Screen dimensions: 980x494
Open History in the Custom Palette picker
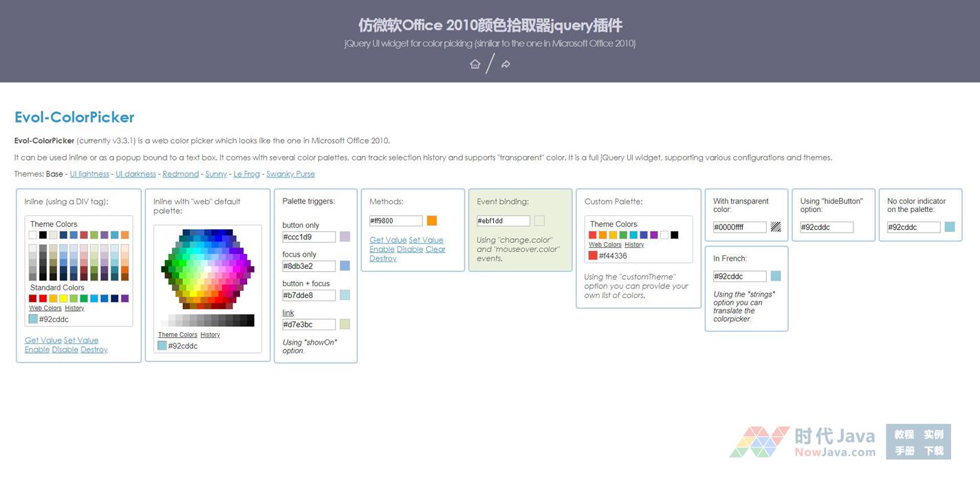pyautogui.click(x=634, y=245)
